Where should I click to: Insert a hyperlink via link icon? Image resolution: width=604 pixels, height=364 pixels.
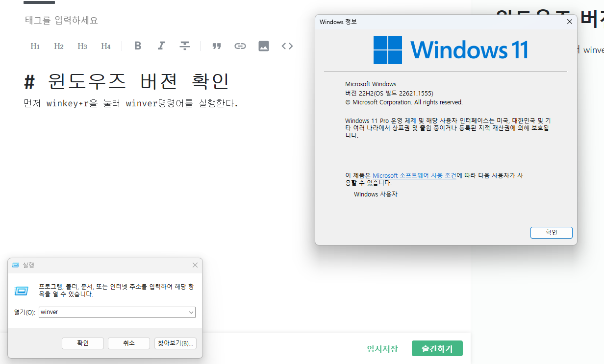(240, 46)
